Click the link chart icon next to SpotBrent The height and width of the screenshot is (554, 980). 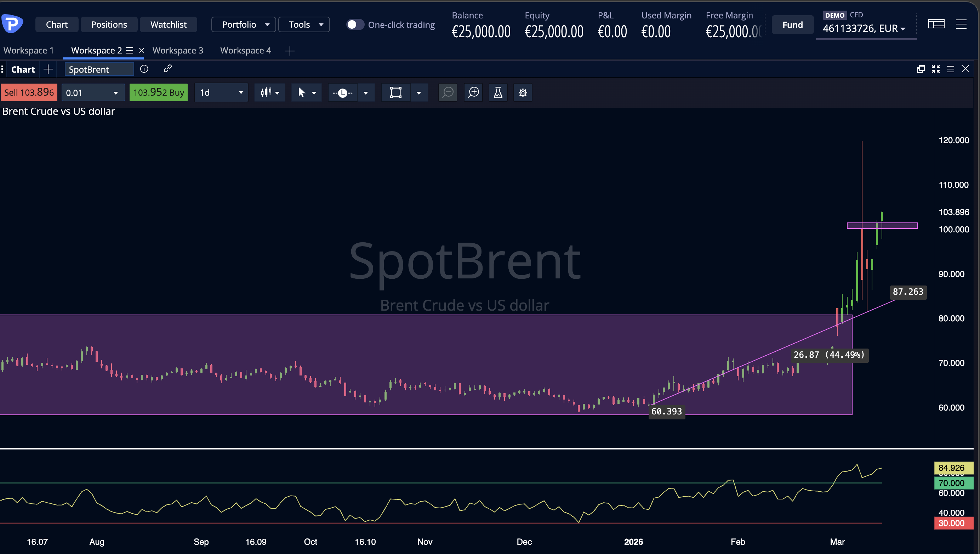coord(167,69)
